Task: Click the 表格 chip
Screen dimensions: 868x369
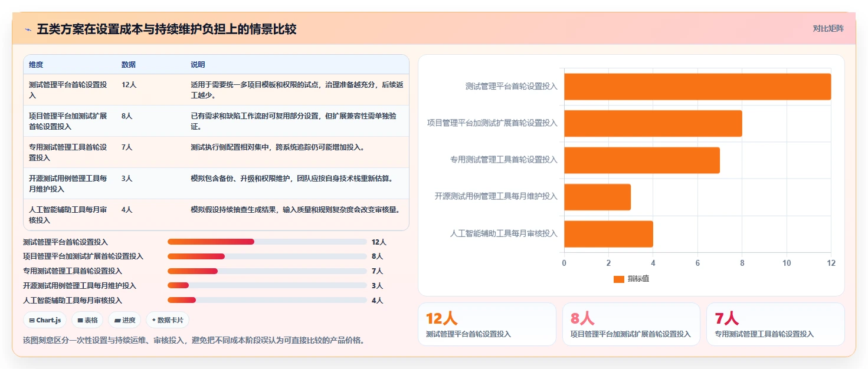Action: [87, 320]
